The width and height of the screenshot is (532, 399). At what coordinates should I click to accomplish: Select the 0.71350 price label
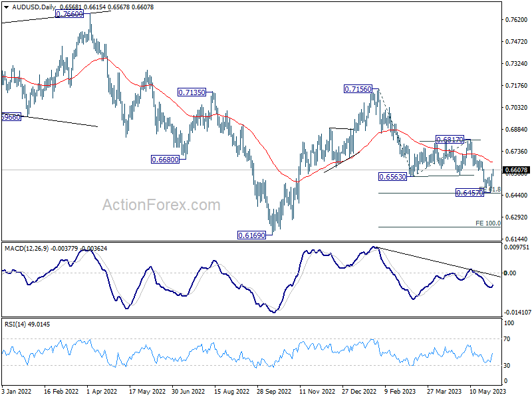pos(192,92)
